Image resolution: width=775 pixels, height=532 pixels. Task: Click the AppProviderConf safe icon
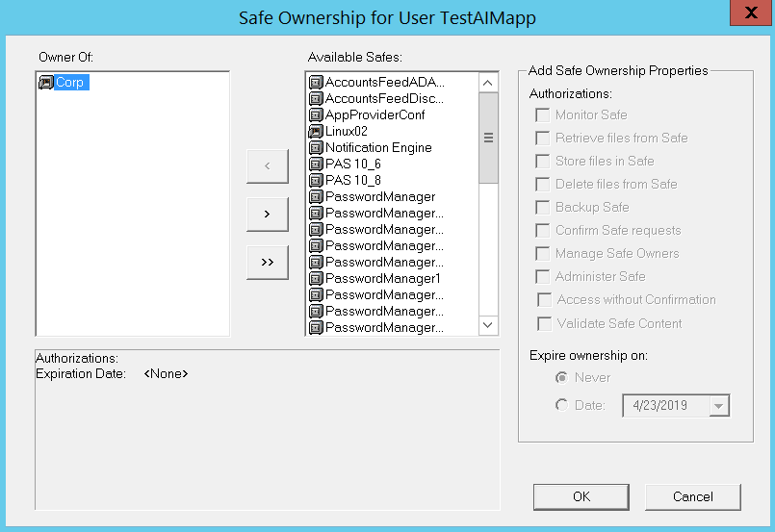click(315, 115)
